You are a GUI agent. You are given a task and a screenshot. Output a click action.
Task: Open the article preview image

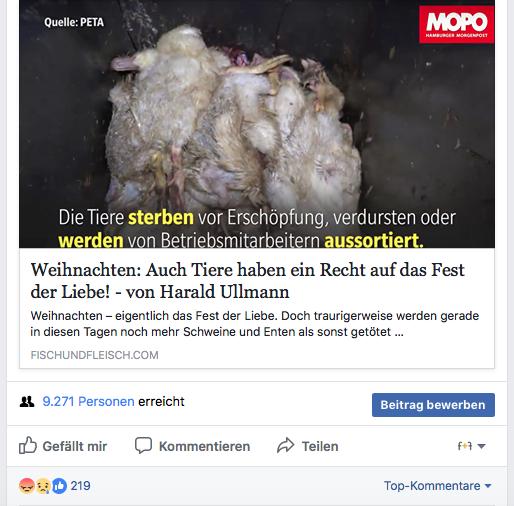(x=257, y=124)
